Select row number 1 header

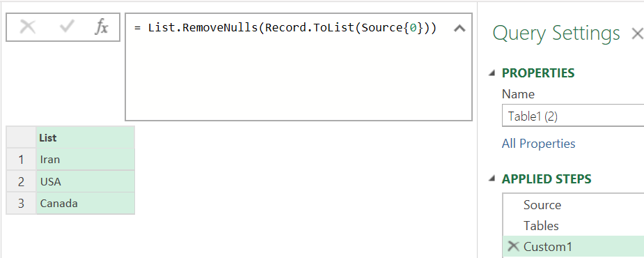coord(21,159)
